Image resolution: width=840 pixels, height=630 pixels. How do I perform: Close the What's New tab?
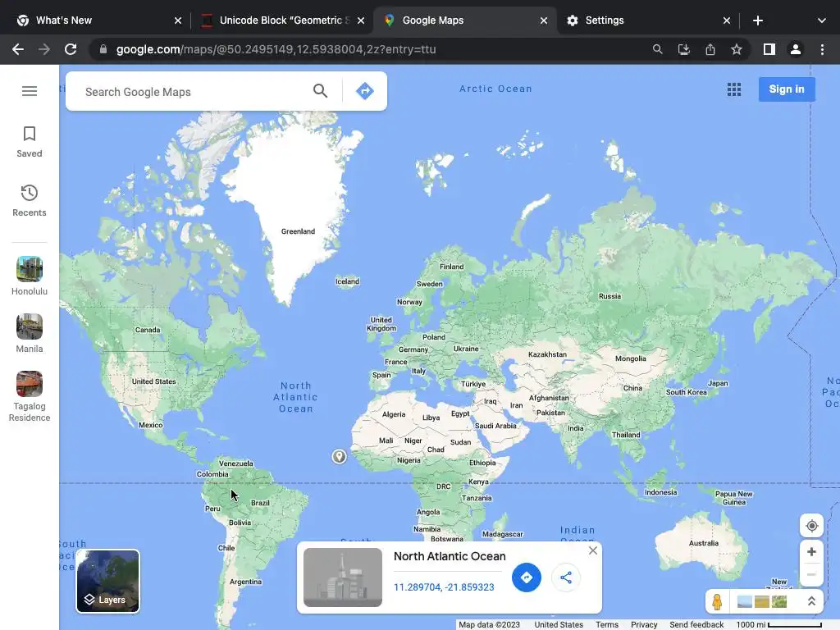178,21
